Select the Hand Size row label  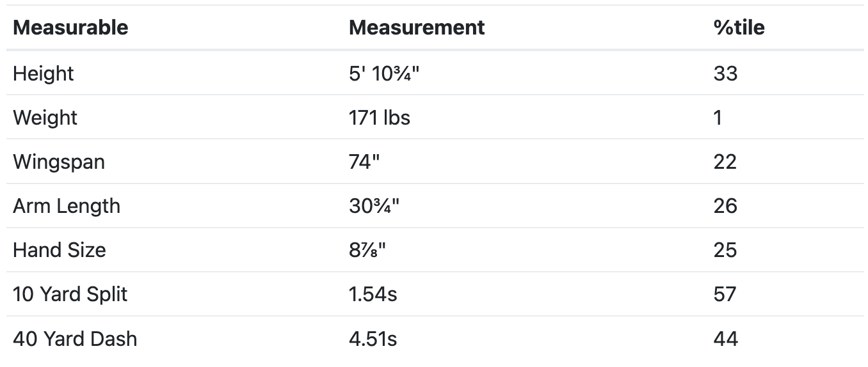tap(60, 250)
